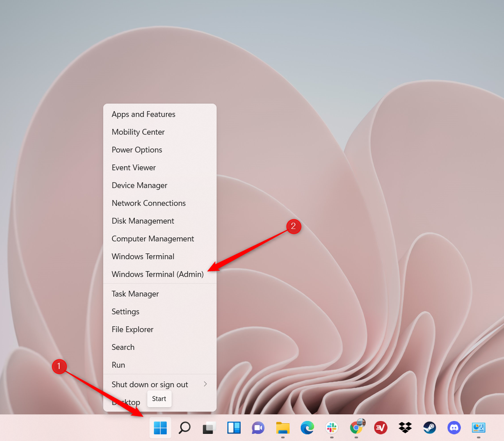
Task: Open Task Manager from the menu
Action: [x=160, y=294]
